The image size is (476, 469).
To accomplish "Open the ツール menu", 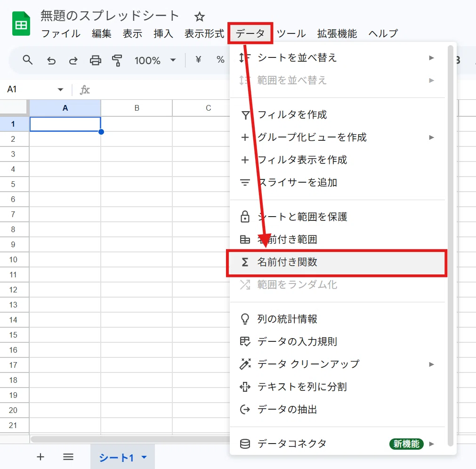I will [x=291, y=33].
